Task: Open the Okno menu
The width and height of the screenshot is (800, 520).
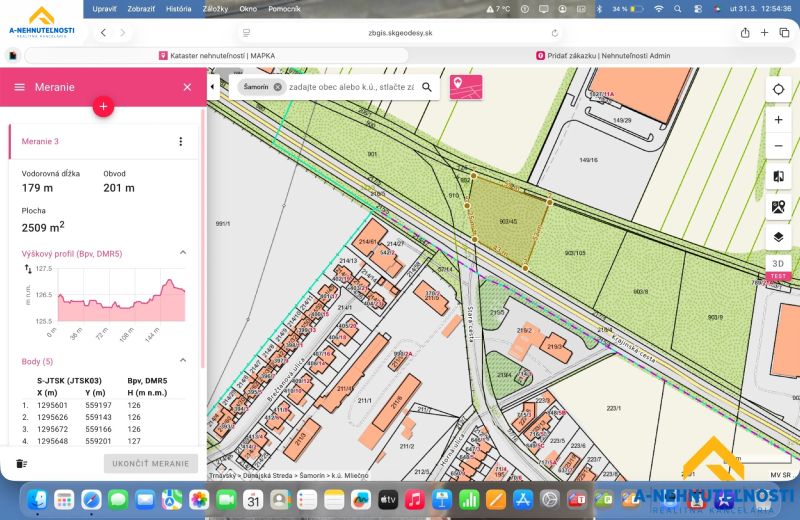Action: tap(248, 9)
